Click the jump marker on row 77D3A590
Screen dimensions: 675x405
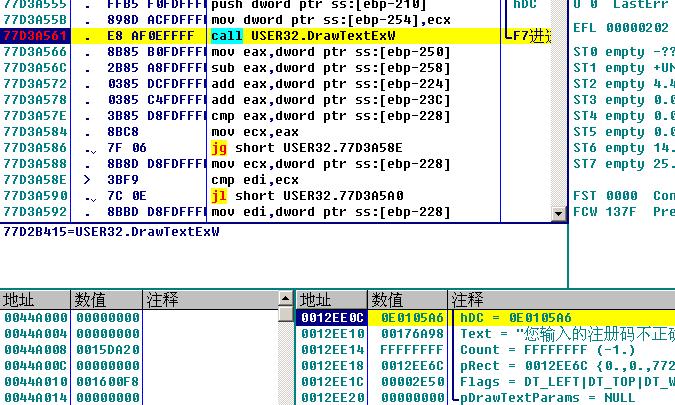point(90,197)
